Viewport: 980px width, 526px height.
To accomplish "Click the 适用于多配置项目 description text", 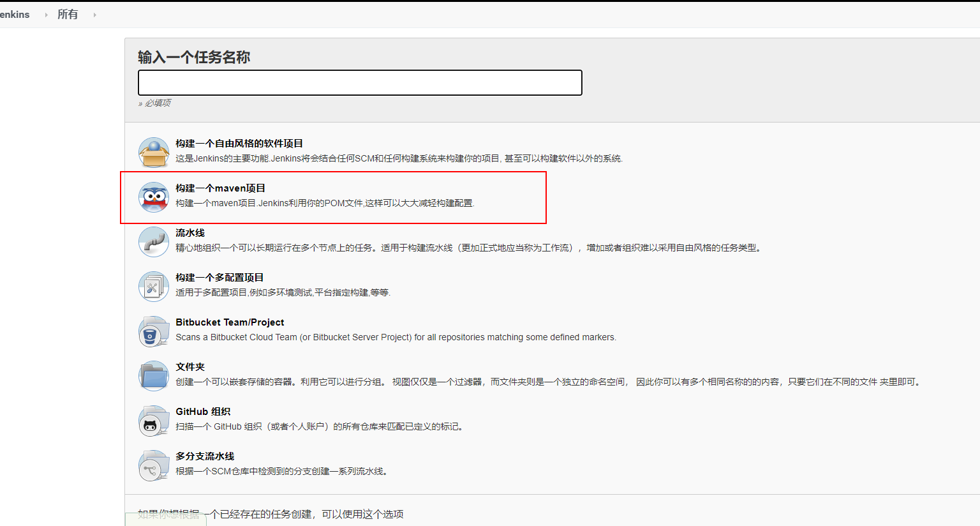I will tap(283, 292).
